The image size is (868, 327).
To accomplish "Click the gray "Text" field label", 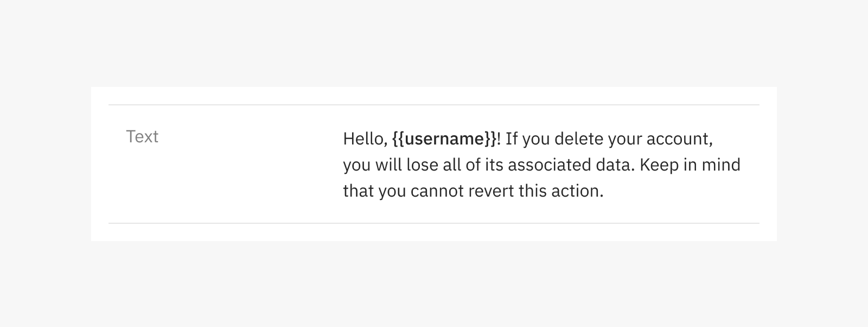I will [142, 136].
